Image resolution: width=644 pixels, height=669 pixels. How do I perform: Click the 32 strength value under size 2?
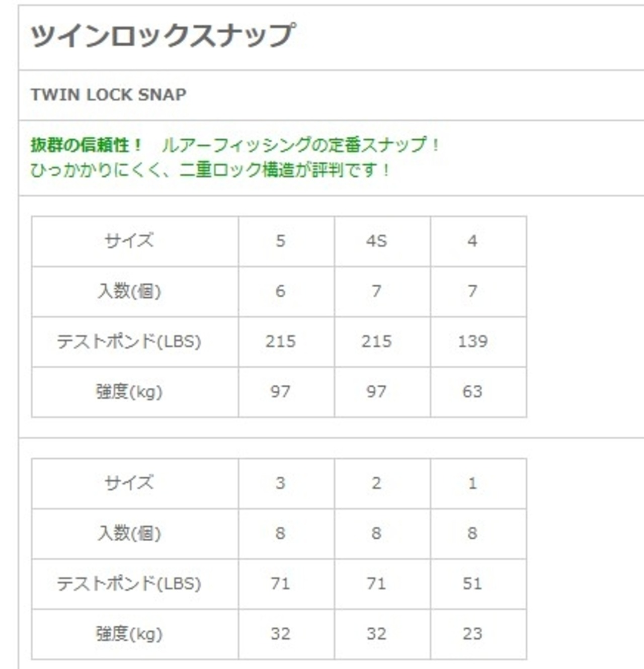[376, 634]
